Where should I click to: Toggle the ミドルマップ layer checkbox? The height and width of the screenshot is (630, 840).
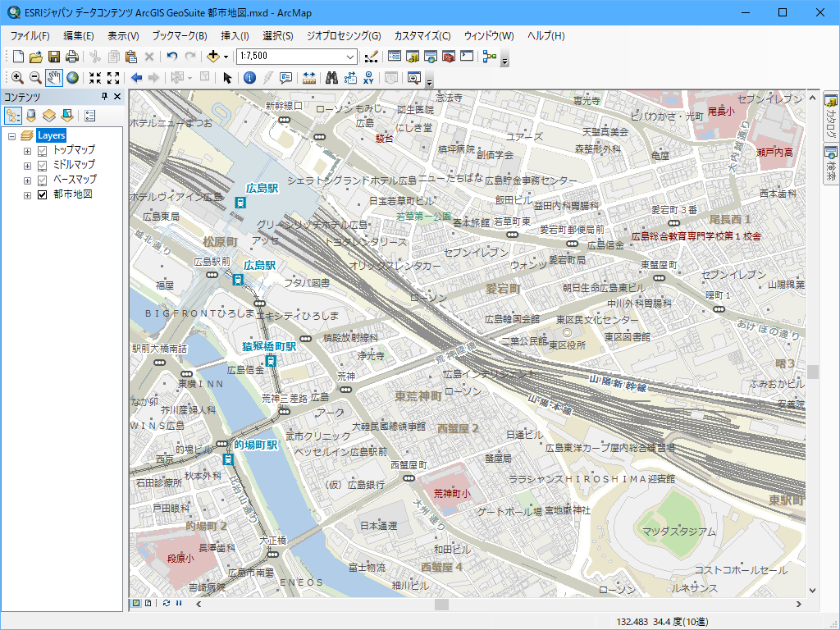[x=43, y=166]
